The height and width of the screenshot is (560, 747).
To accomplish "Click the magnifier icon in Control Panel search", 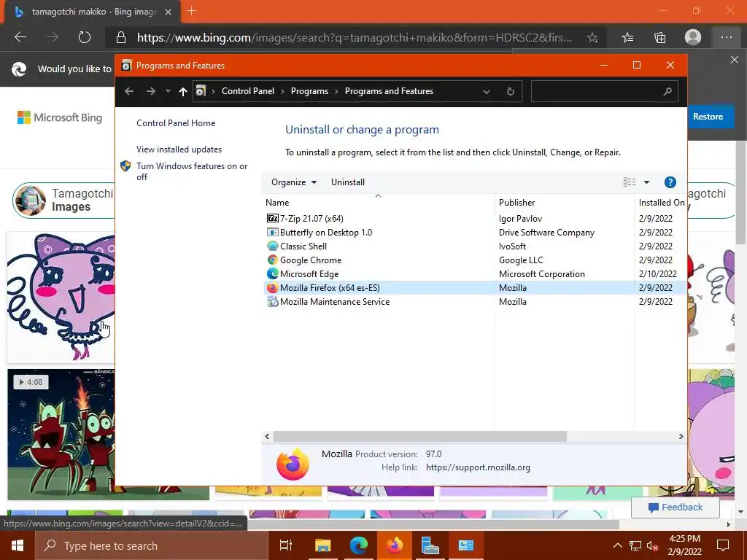I will [x=667, y=91].
